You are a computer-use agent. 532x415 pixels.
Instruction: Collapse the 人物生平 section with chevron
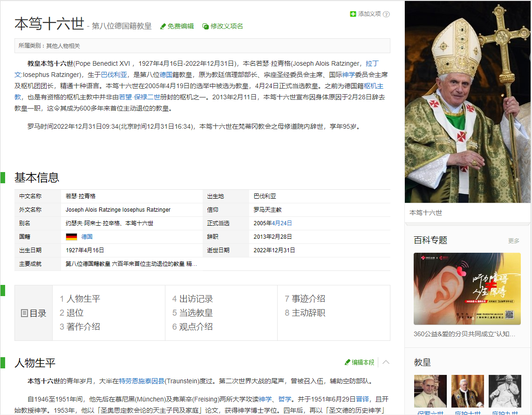386,362
